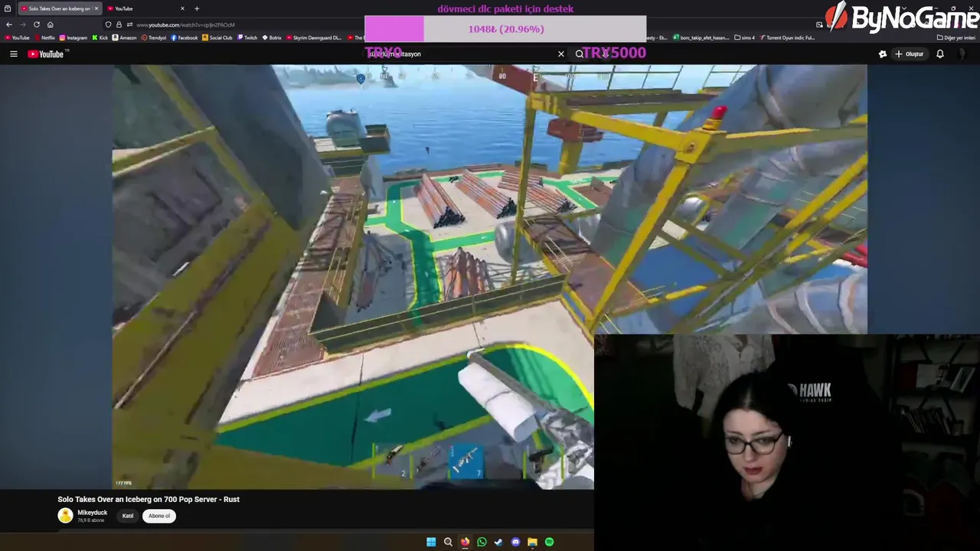
Task: Expand the Diğer yer imleri folder
Action: point(956,37)
